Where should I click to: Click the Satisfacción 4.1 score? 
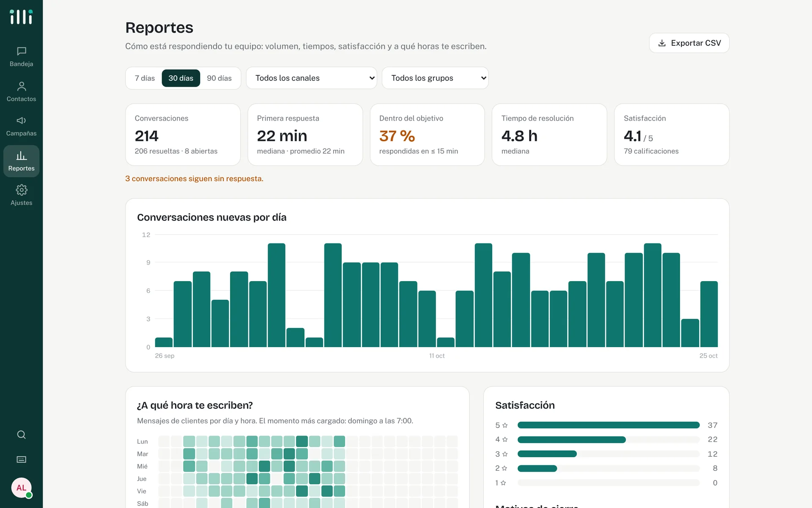633,136
